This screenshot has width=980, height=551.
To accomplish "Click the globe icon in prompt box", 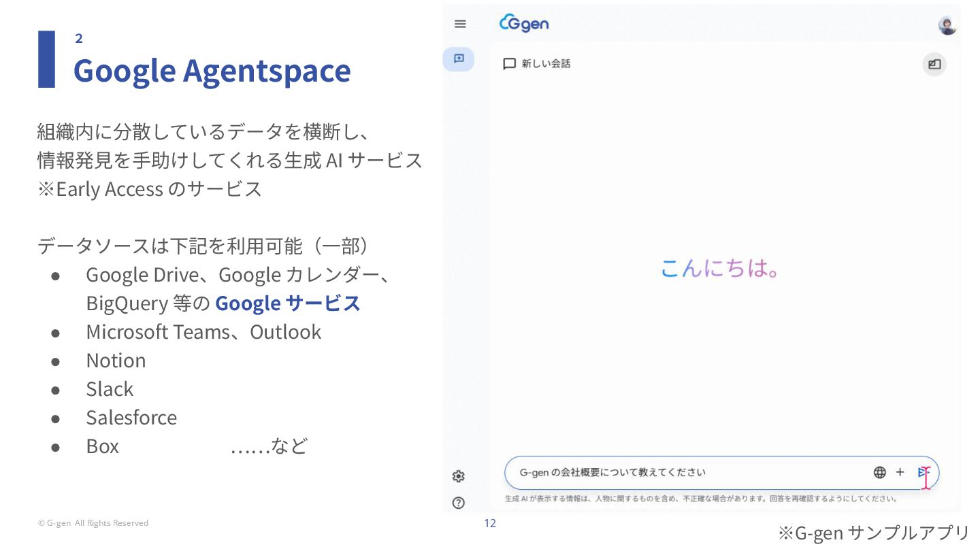I will pyautogui.click(x=880, y=472).
